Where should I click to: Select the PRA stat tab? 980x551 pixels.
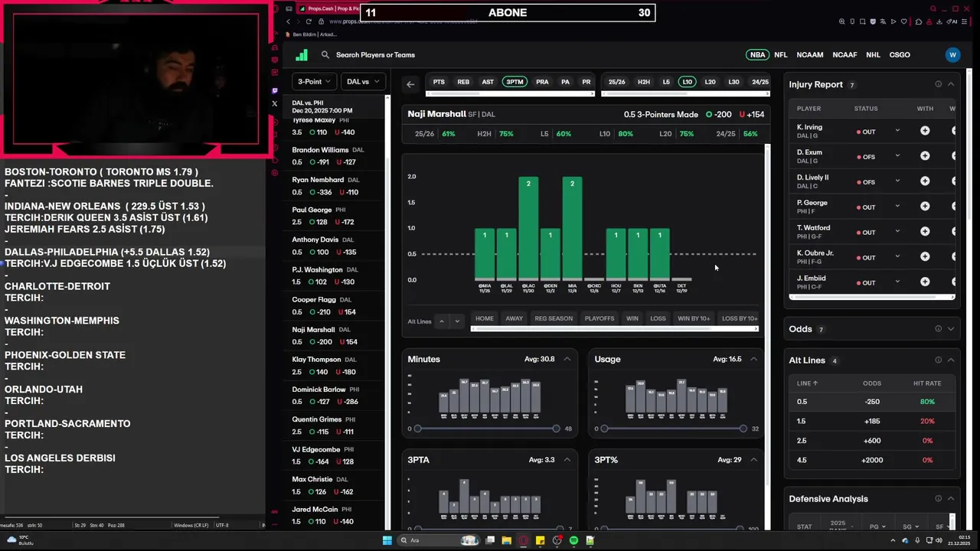coord(542,82)
